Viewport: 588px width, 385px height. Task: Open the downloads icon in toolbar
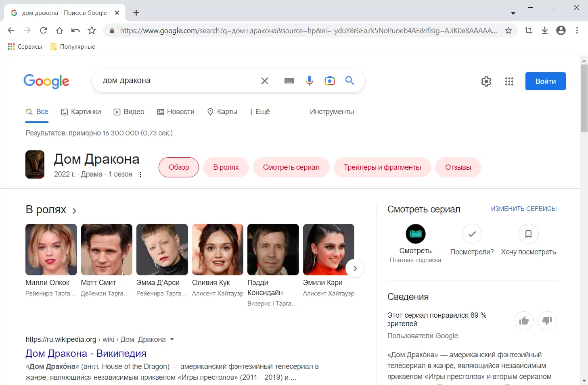[545, 30]
